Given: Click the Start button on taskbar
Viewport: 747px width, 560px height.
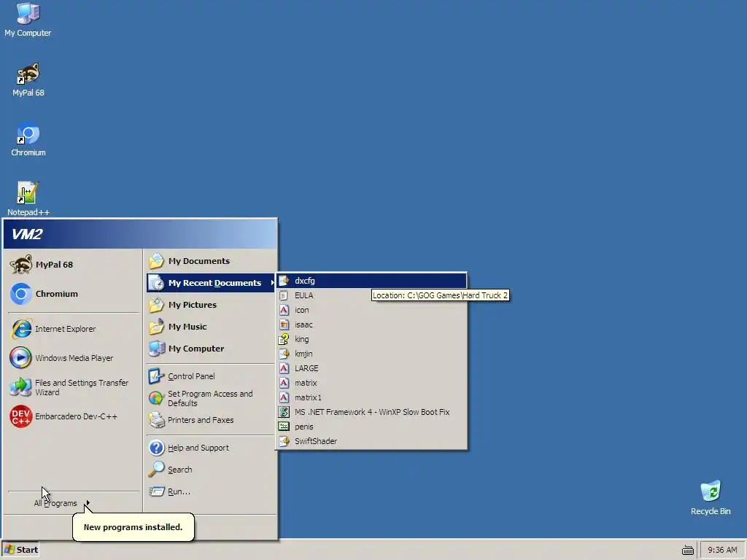Looking at the screenshot, I should [20, 550].
